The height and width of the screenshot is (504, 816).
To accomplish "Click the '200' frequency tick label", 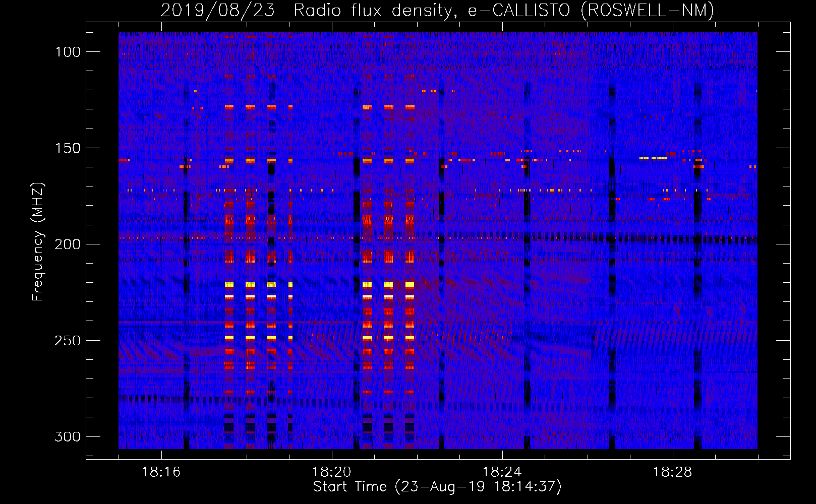I will pos(68,244).
